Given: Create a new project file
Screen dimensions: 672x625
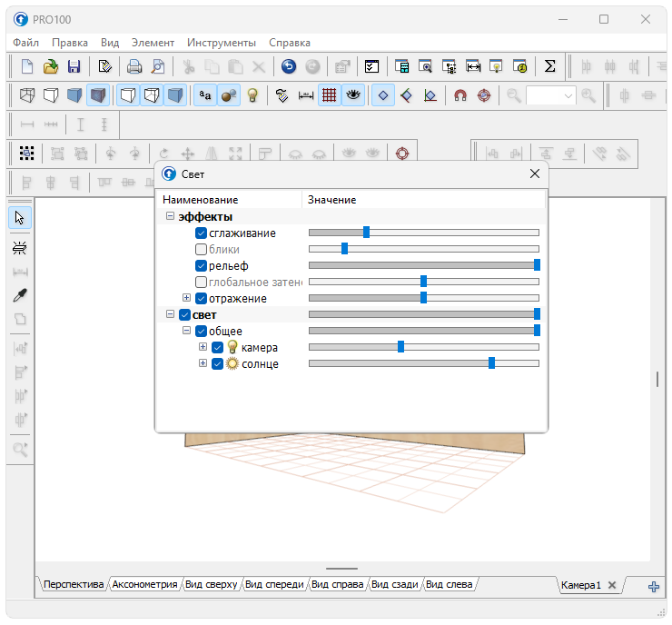Looking at the screenshot, I should pos(27,66).
